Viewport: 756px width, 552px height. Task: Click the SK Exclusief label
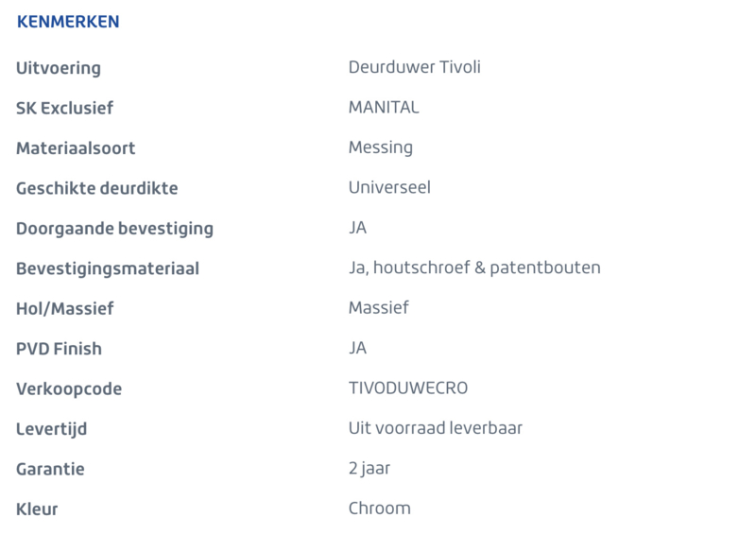[x=64, y=108]
